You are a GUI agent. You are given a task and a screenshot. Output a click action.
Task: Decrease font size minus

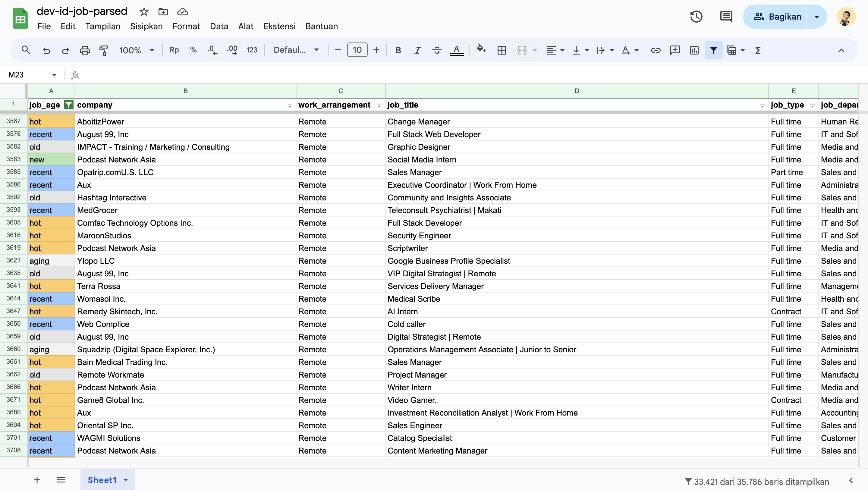pyautogui.click(x=338, y=50)
